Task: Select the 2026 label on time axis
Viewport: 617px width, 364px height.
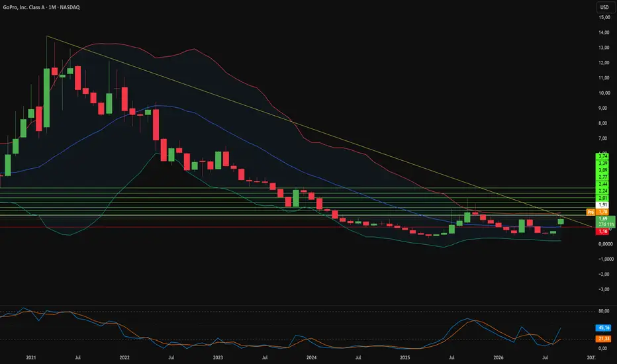Action: click(x=498, y=357)
